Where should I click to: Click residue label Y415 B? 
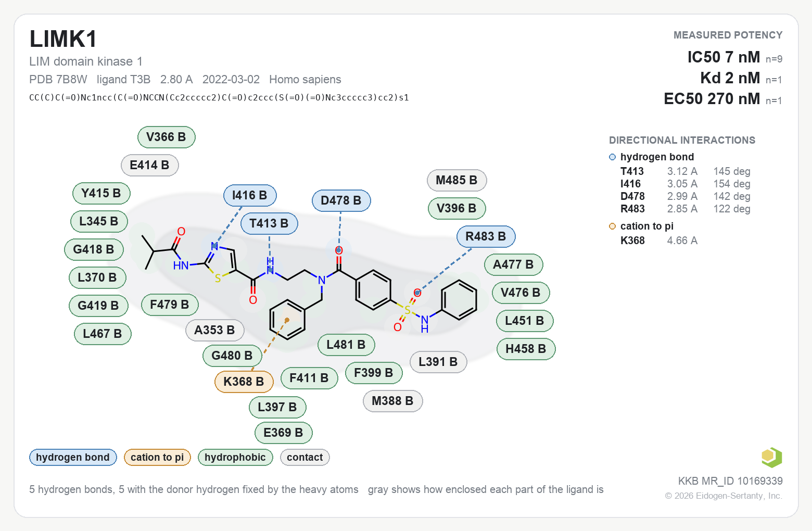pyautogui.click(x=101, y=194)
